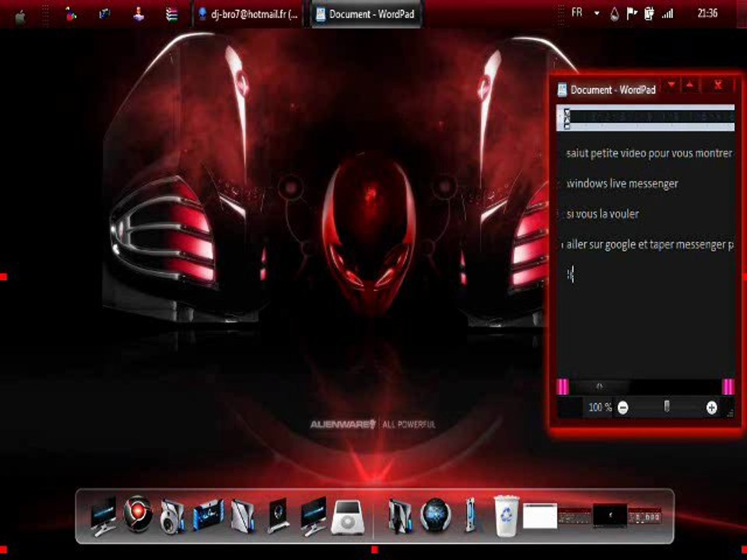Open the blue globe sphere icon in dock
The height and width of the screenshot is (560, 747).
point(436,515)
